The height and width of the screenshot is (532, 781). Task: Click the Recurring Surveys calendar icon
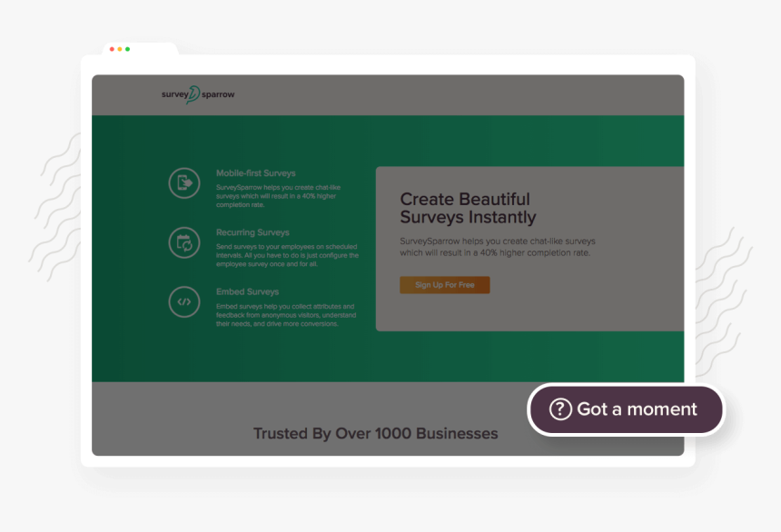(x=184, y=242)
